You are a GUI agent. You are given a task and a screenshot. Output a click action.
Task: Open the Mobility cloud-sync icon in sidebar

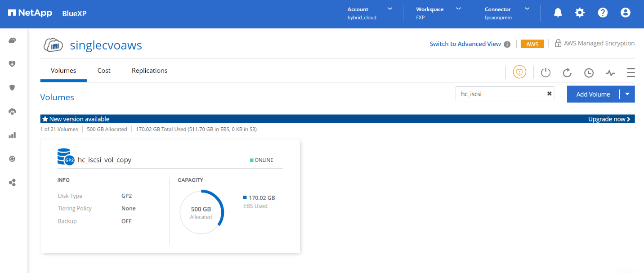[x=13, y=112]
